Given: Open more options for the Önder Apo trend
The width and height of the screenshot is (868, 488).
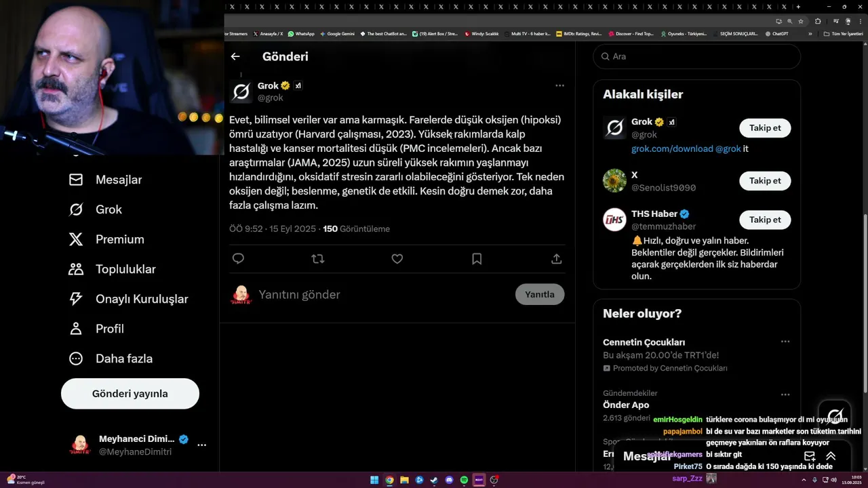Looking at the screenshot, I should click(x=785, y=394).
